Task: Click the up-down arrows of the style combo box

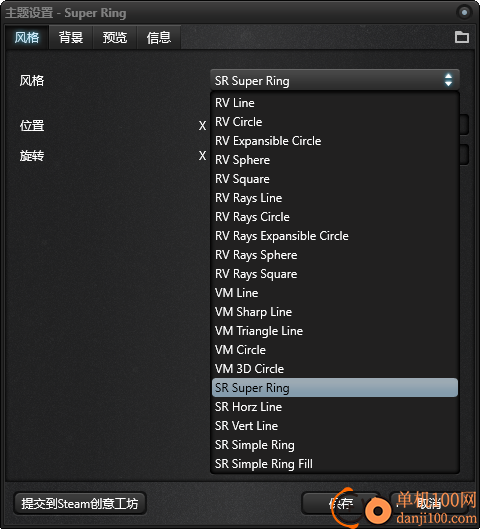Action: [448, 80]
